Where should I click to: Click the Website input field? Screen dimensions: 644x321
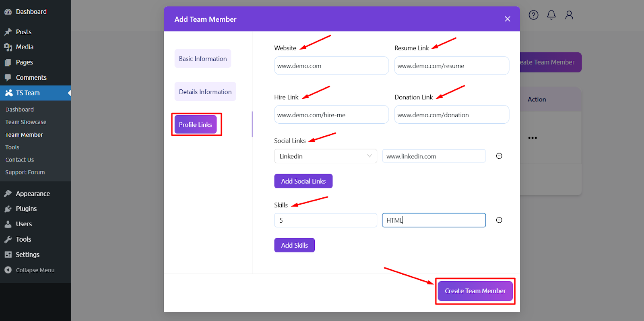pos(332,66)
